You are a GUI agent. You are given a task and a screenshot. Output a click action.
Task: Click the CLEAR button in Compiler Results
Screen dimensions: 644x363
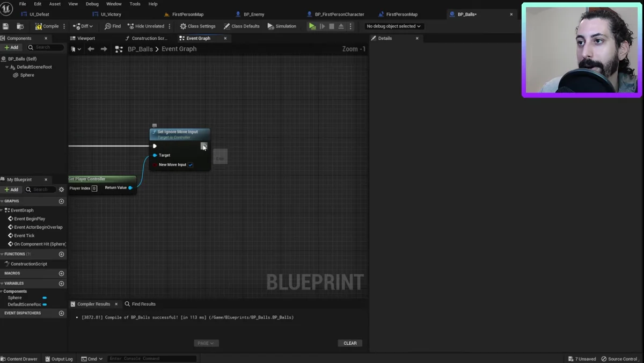[350, 343]
